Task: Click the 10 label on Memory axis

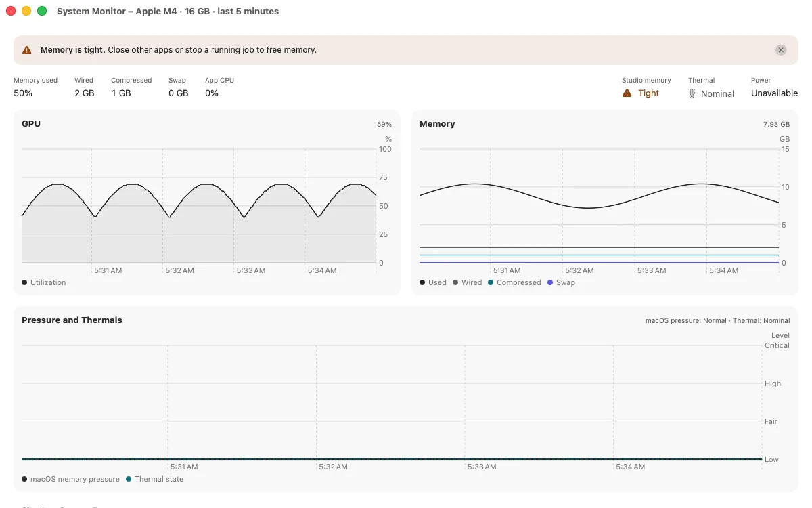Action: pyautogui.click(x=786, y=187)
